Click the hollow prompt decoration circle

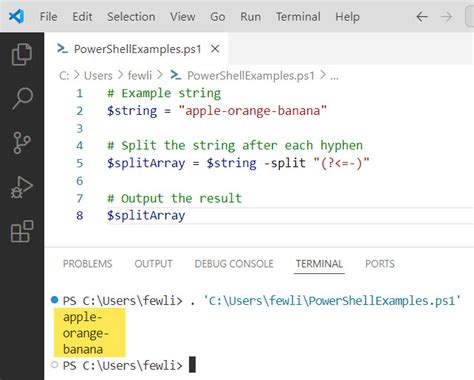coord(54,364)
